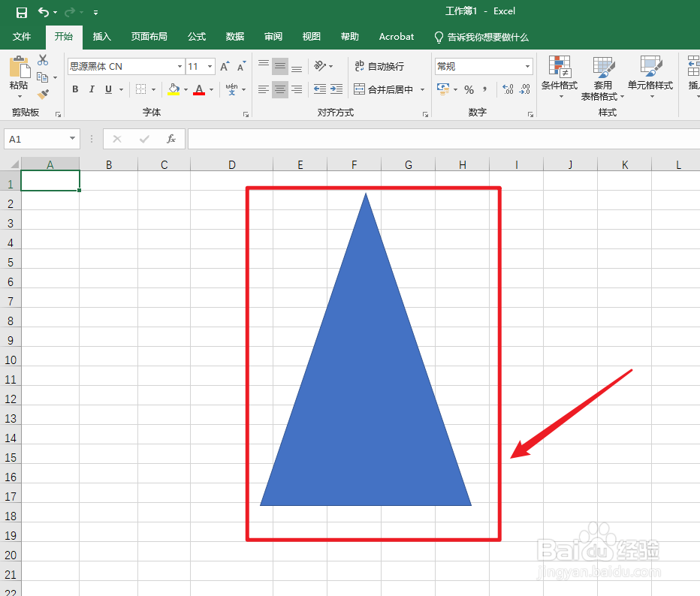Expand the 合并后居中 dropdown arrow

click(422, 89)
